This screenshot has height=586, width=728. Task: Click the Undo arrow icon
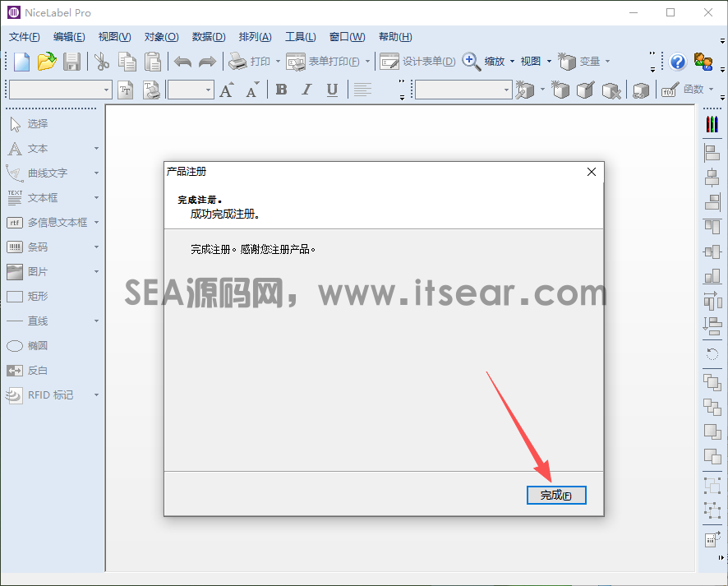pyautogui.click(x=182, y=62)
